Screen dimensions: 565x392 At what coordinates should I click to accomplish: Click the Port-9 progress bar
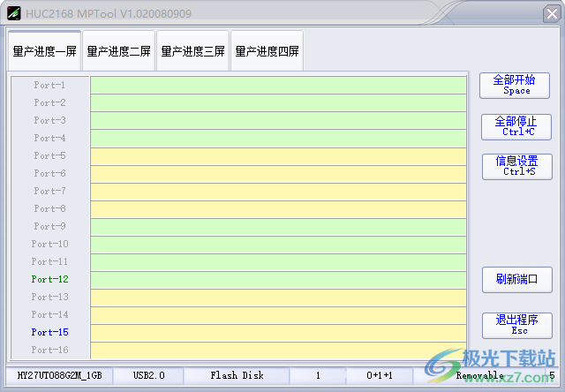click(x=278, y=226)
